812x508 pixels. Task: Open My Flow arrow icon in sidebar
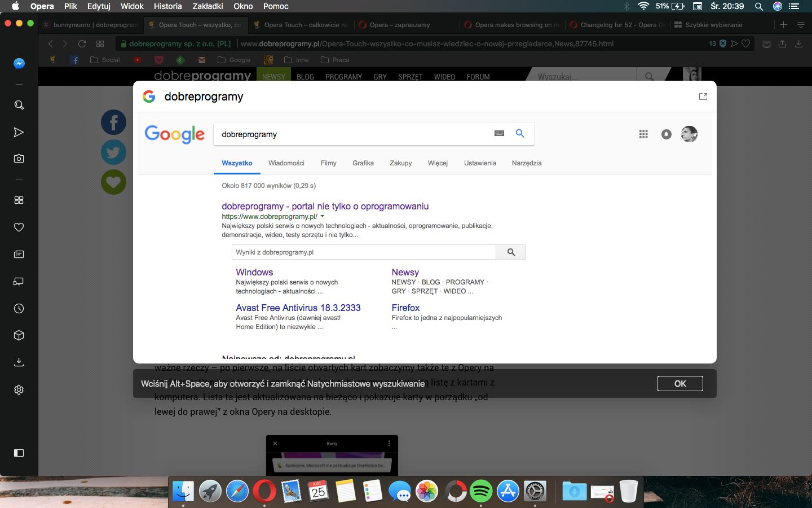coord(19,132)
